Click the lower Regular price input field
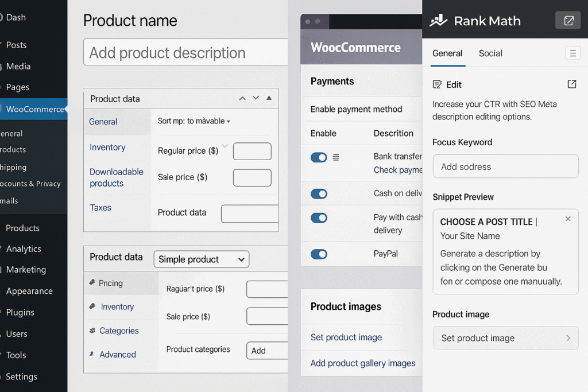 (267, 289)
